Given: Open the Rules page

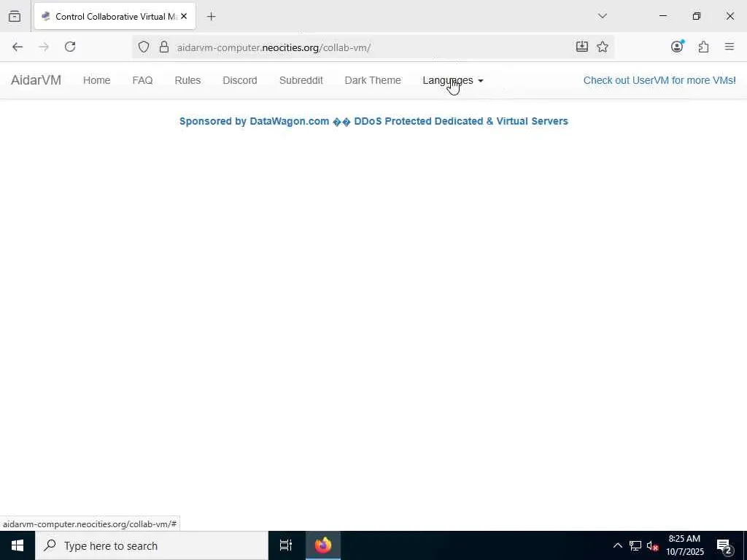Looking at the screenshot, I should [x=187, y=80].
